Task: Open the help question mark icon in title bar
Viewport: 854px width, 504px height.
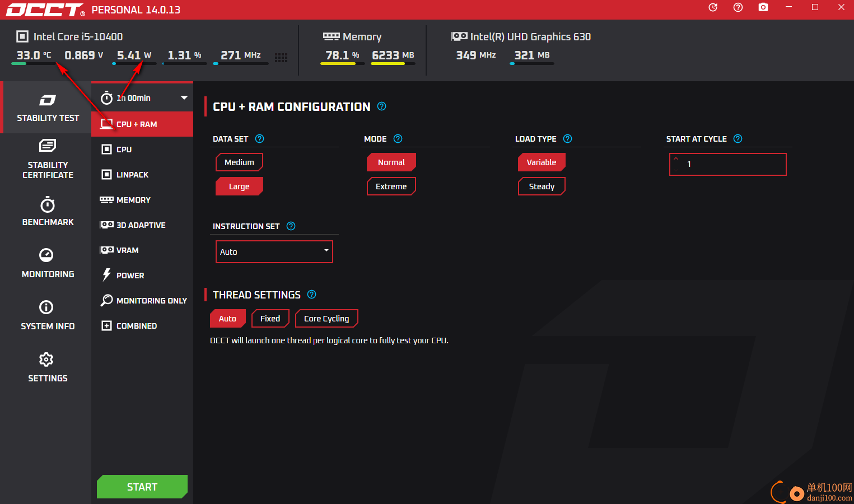Action: [x=738, y=7]
